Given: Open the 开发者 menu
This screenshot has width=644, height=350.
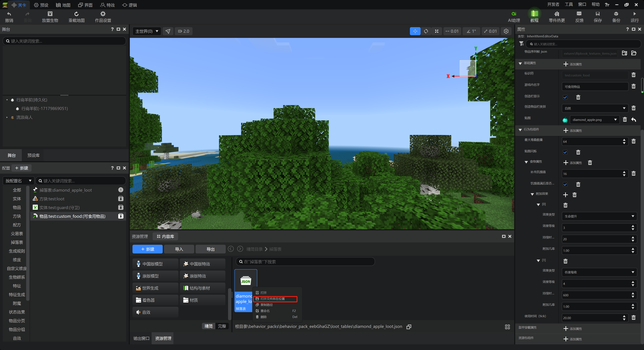Looking at the screenshot, I should pyautogui.click(x=553, y=5).
